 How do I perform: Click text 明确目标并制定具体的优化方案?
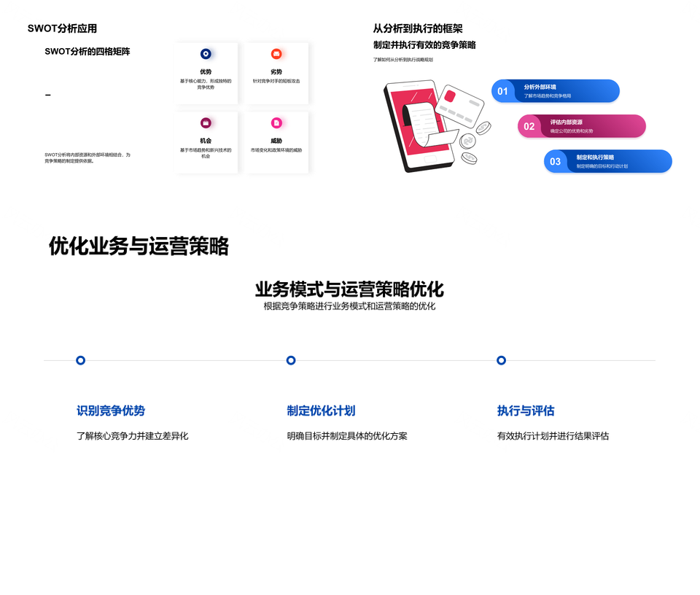(347, 436)
